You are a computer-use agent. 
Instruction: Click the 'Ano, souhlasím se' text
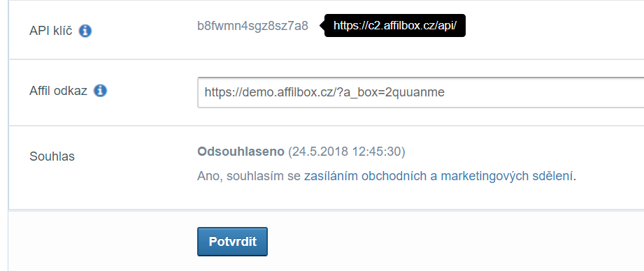click(x=249, y=176)
